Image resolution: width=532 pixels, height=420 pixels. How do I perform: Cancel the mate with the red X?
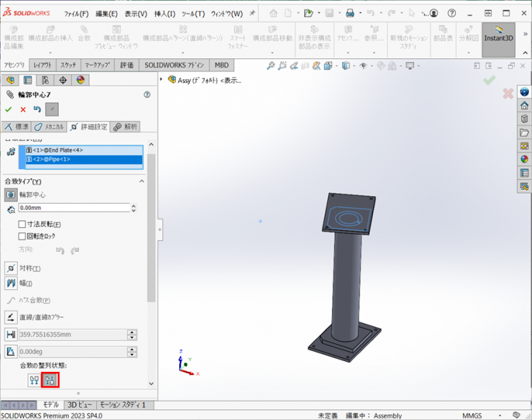[23, 109]
